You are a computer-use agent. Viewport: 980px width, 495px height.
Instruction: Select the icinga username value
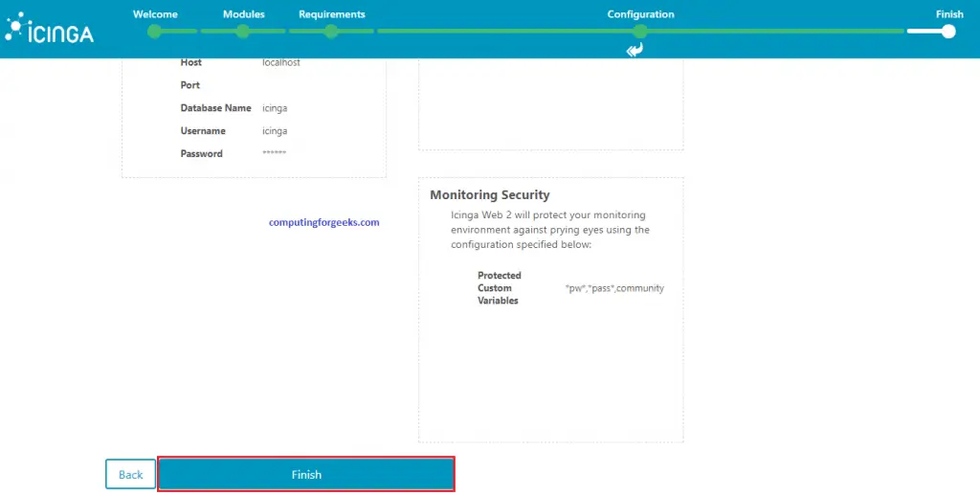[275, 131]
